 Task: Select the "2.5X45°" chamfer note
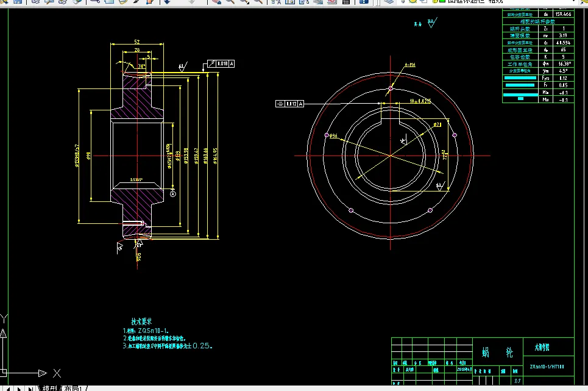(x=136, y=180)
